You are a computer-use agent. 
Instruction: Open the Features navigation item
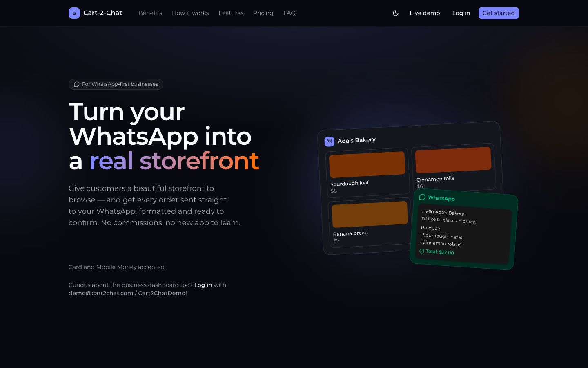click(231, 13)
